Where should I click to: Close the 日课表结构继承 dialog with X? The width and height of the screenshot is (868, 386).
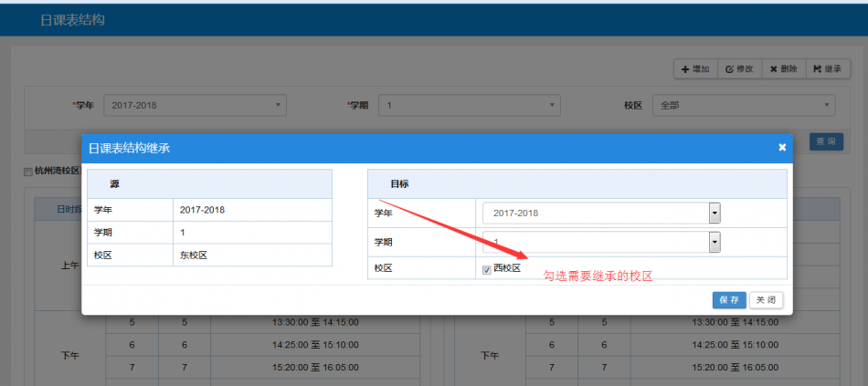pyautogui.click(x=782, y=147)
